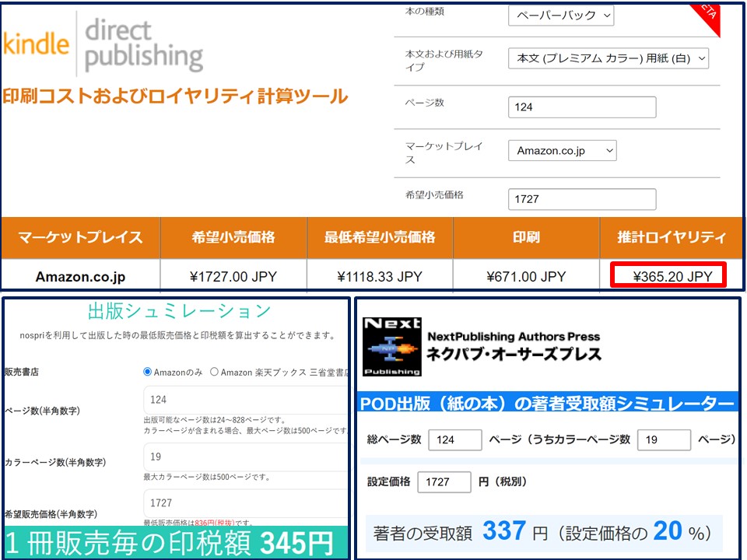Click the ページ数 field showing 124
The height and width of the screenshot is (560, 747).
[581, 107]
